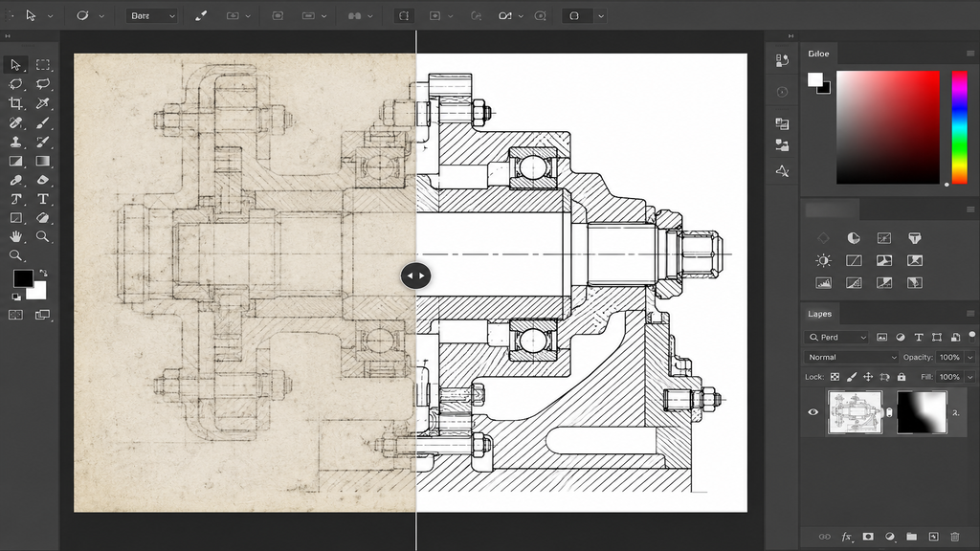Image resolution: width=980 pixels, height=551 pixels.
Task: Choose the Eyedropper tool
Action: point(42,103)
